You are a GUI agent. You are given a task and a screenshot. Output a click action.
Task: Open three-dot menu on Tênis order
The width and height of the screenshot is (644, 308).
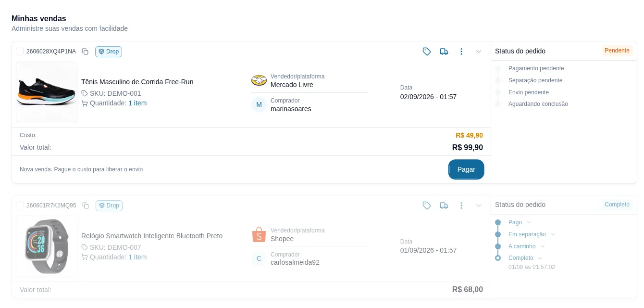pos(461,51)
